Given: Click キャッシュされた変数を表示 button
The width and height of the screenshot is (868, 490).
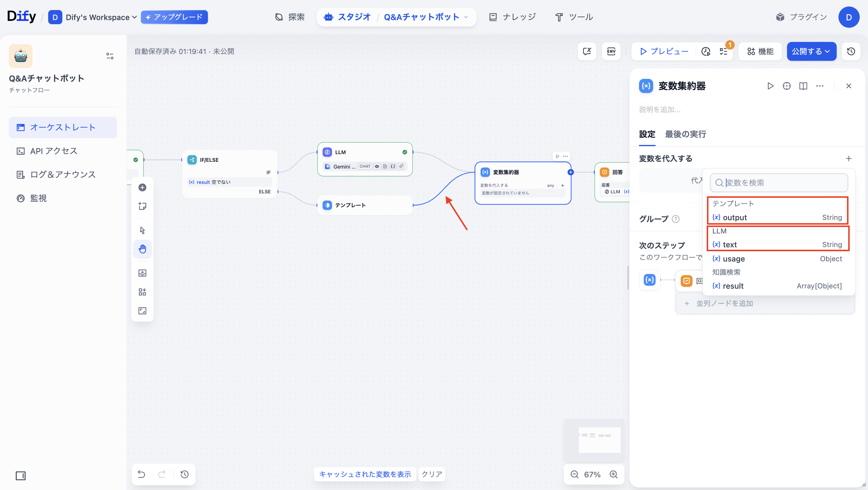Looking at the screenshot, I should coord(365,474).
